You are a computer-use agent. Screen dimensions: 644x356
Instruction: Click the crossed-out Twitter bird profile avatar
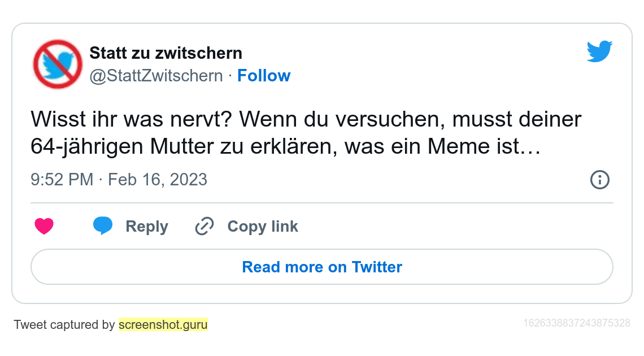58,64
